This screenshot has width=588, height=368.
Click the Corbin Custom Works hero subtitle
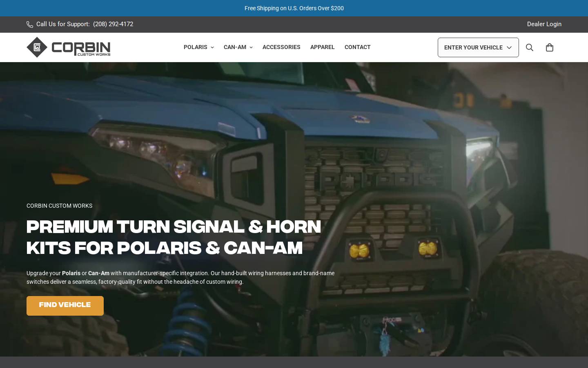tap(59, 206)
